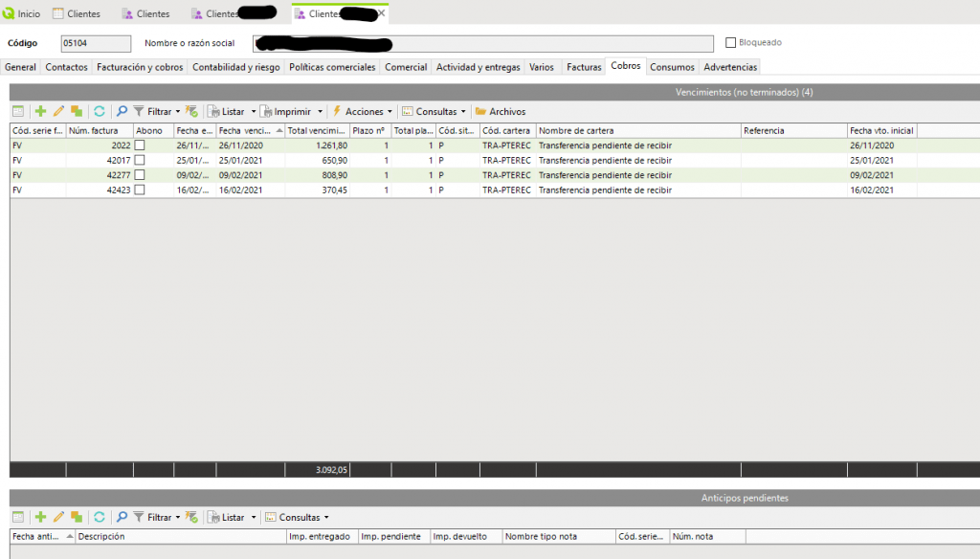Click Listar printer icon in Anticipos pendientes
Screen dimensions: 980x559
click(214, 517)
